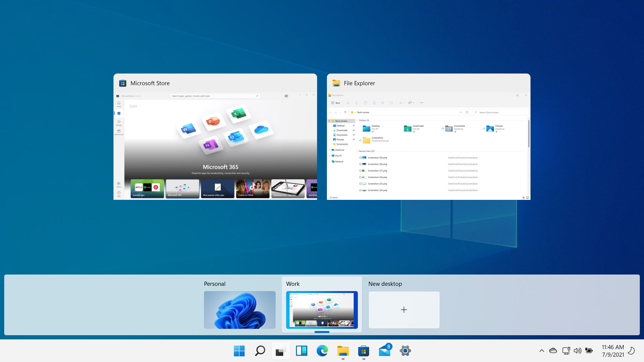This screenshot has width=644, height=362.
Task: Collapse the Recent files section
Action: coord(359,151)
